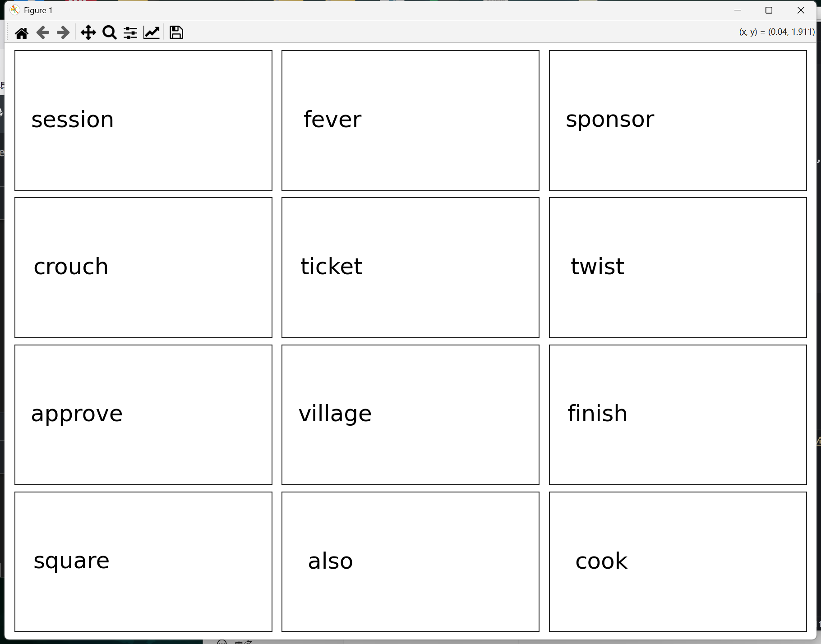Image resolution: width=821 pixels, height=644 pixels.
Task: Select the 'also' panel
Action: [x=410, y=561]
